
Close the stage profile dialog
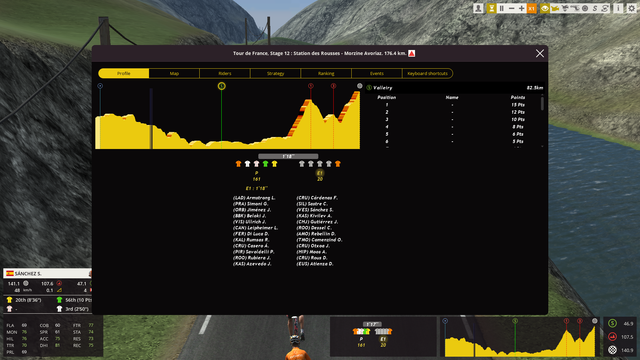coord(540,53)
